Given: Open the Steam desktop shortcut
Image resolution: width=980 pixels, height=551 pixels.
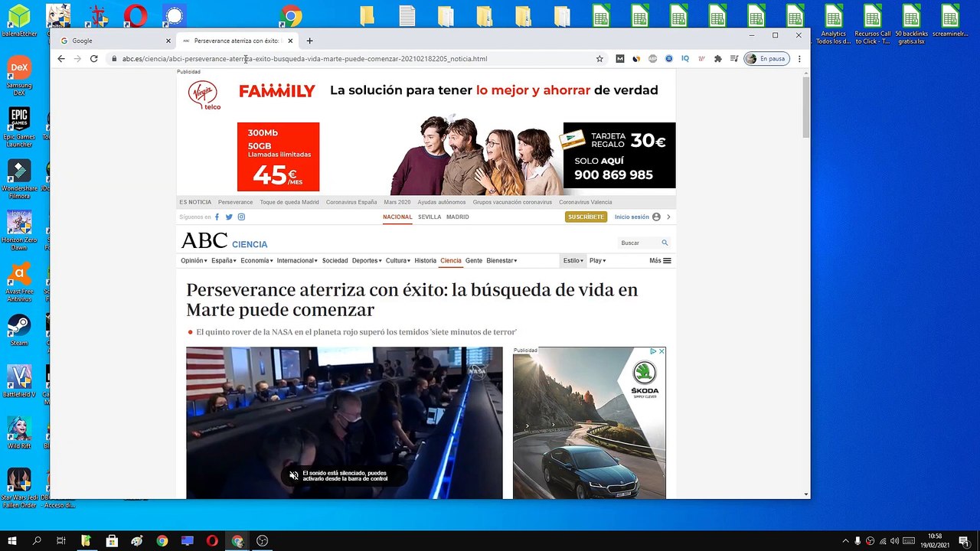Looking at the screenshot, I should [19, 330].
